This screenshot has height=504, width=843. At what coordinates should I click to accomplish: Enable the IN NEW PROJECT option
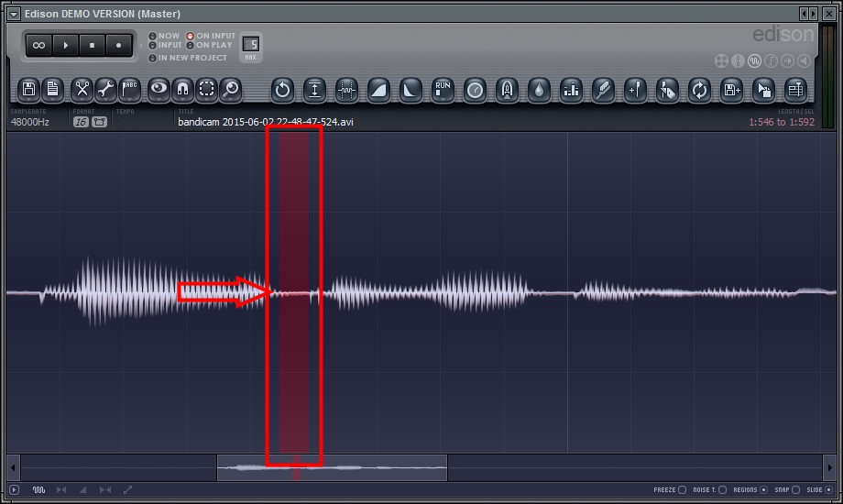coord(153,58)
